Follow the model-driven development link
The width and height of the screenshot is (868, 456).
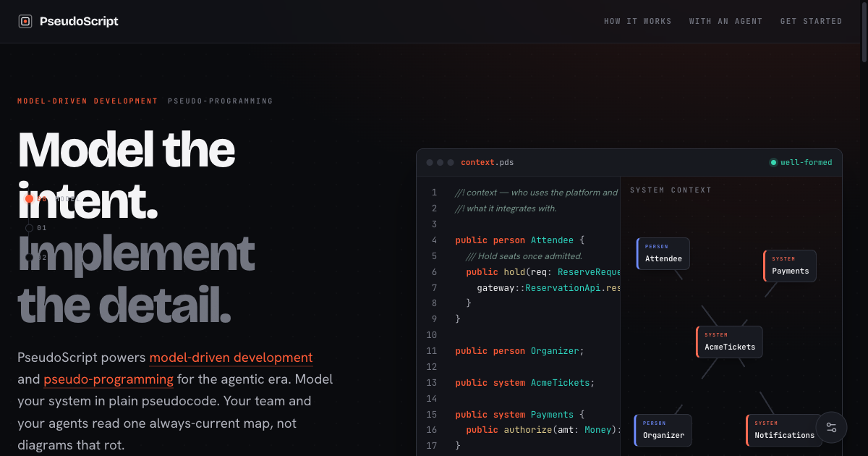tap(231, 358)
